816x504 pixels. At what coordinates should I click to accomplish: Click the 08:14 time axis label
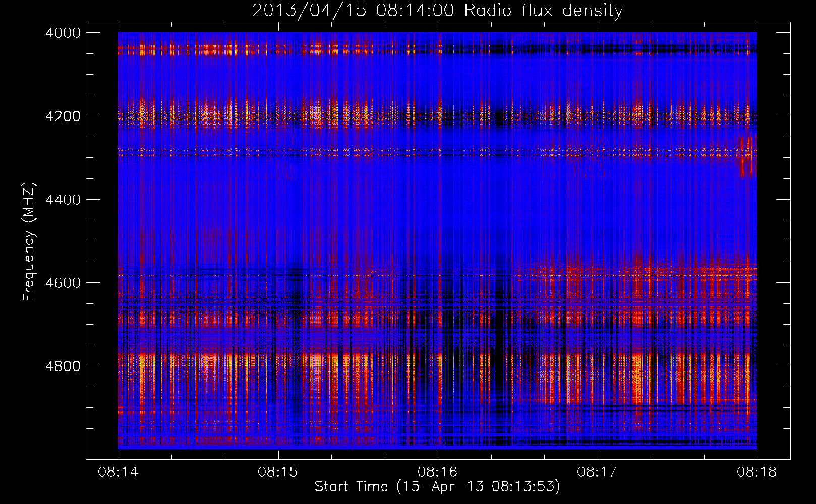pos(119,472)
